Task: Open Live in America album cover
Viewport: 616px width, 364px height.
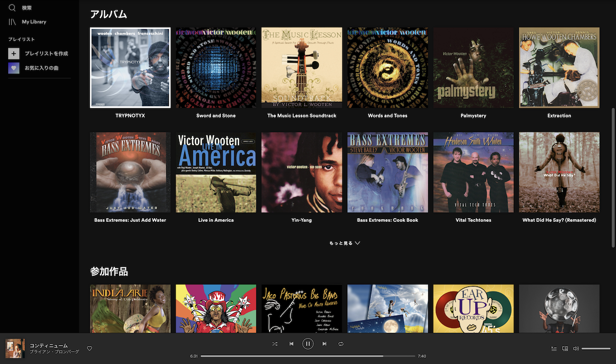Action: (x=216, y=172)
